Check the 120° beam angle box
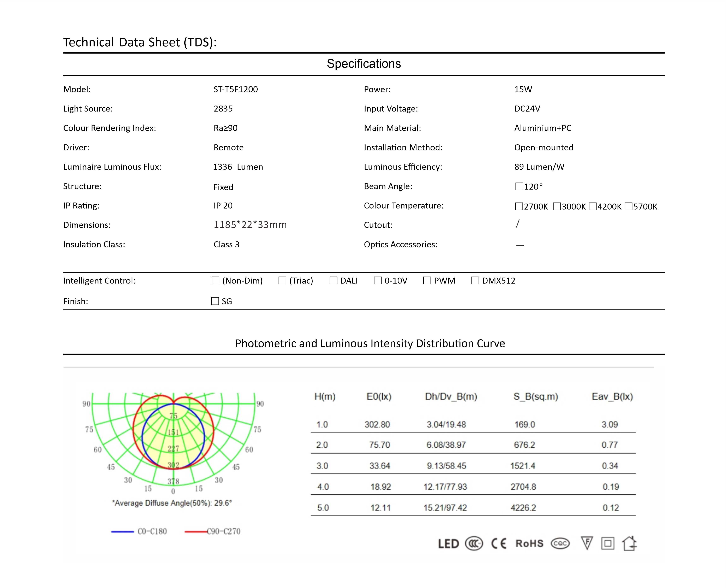The width and height of the screenshot is (726, 588). [x=519, y=187]
